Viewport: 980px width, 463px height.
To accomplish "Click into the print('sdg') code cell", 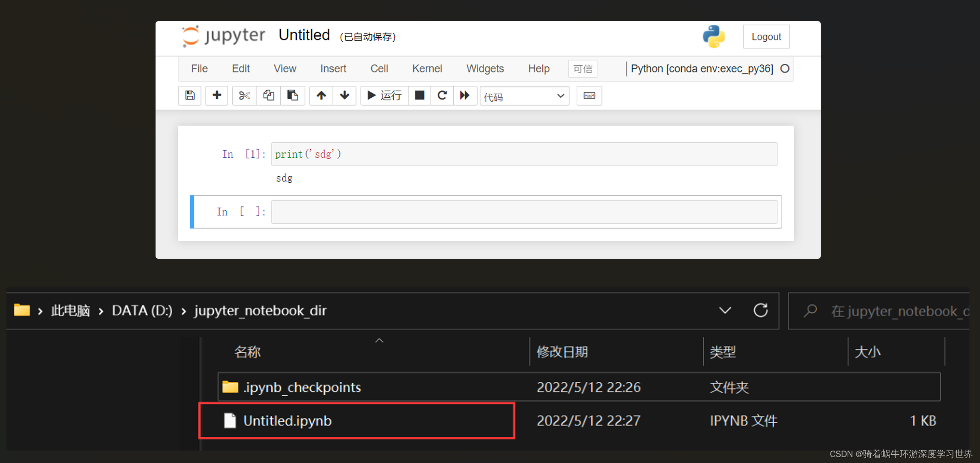I will [524, 154].
